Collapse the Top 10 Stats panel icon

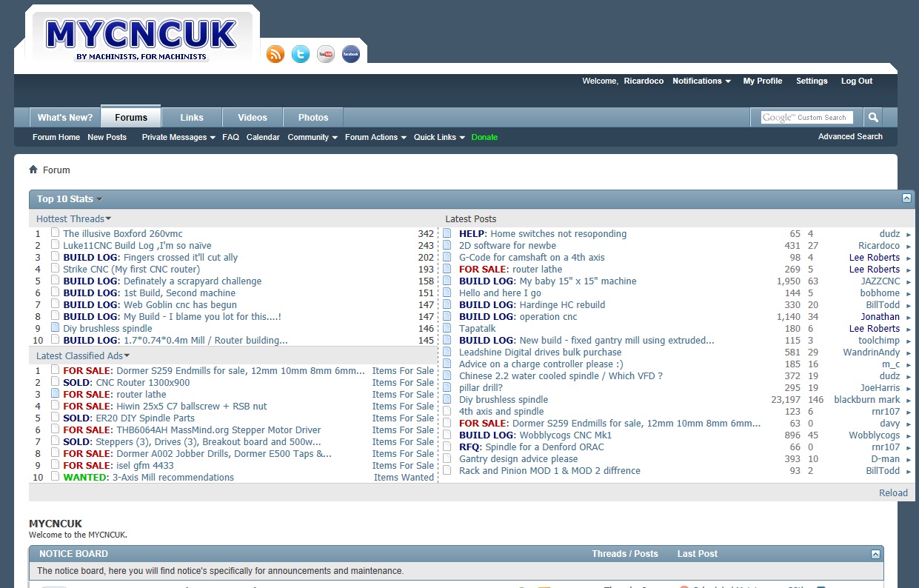point(906,198)
